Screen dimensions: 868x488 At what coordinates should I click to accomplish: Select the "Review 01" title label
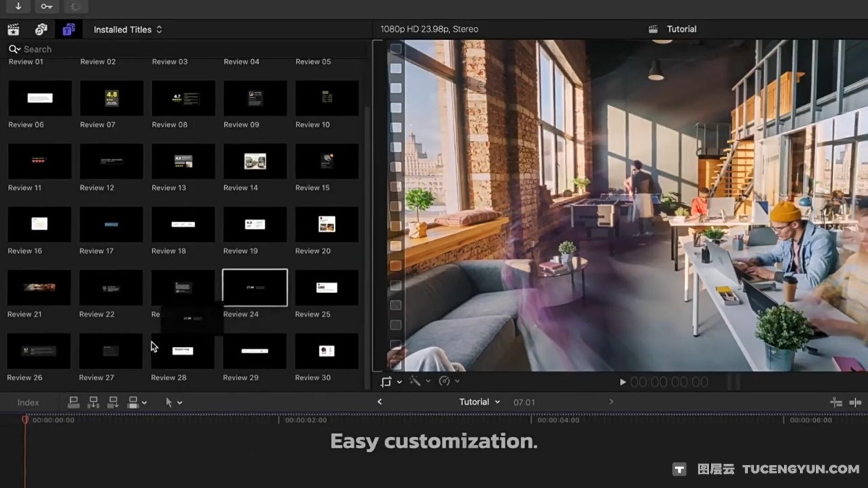tap(26, 61)
